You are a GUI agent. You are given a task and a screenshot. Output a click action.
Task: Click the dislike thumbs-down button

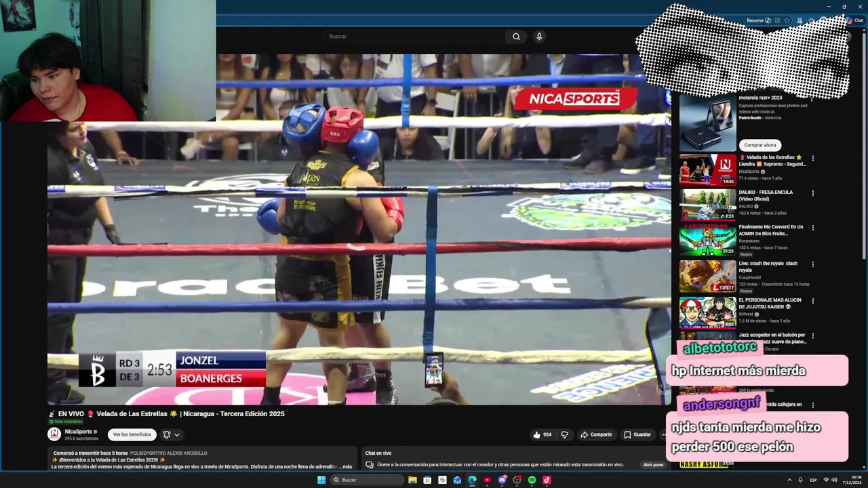564,434
